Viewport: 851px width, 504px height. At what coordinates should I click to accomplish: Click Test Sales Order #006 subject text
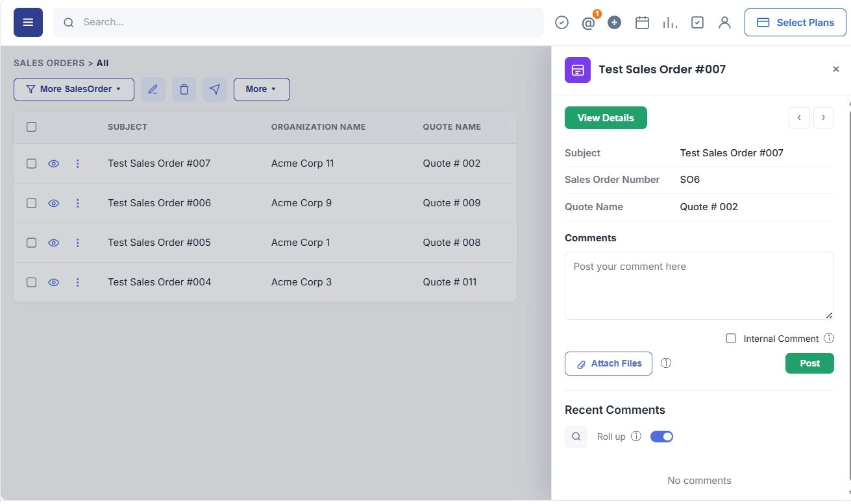pos(159,203)
